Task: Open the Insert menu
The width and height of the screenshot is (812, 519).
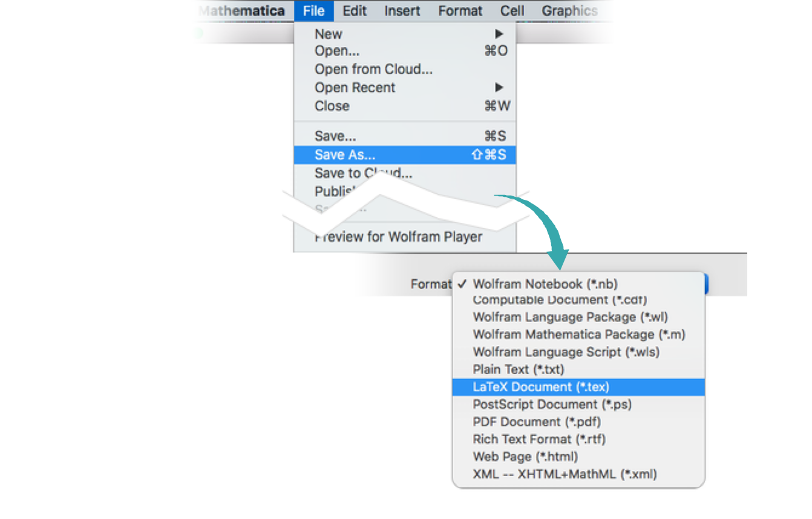Action: [402, 11]
